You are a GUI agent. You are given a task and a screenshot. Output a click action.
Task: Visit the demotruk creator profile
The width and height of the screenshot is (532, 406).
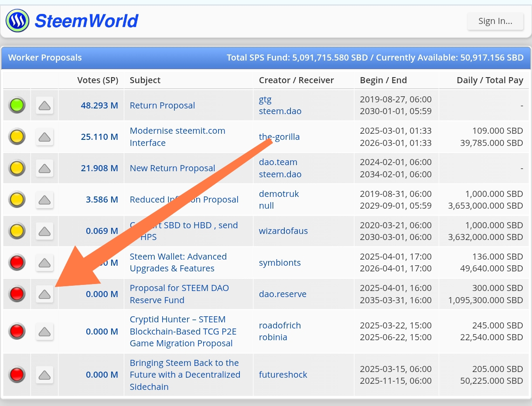[x=279, y=194]
